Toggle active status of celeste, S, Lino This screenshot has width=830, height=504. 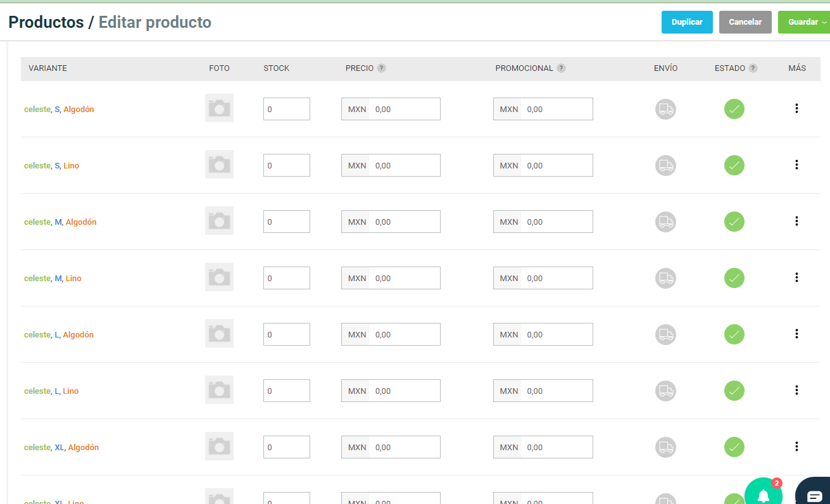click(734, 165)
